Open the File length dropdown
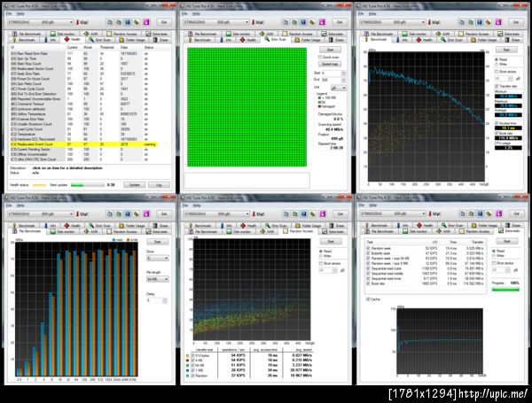 (158, 279)
